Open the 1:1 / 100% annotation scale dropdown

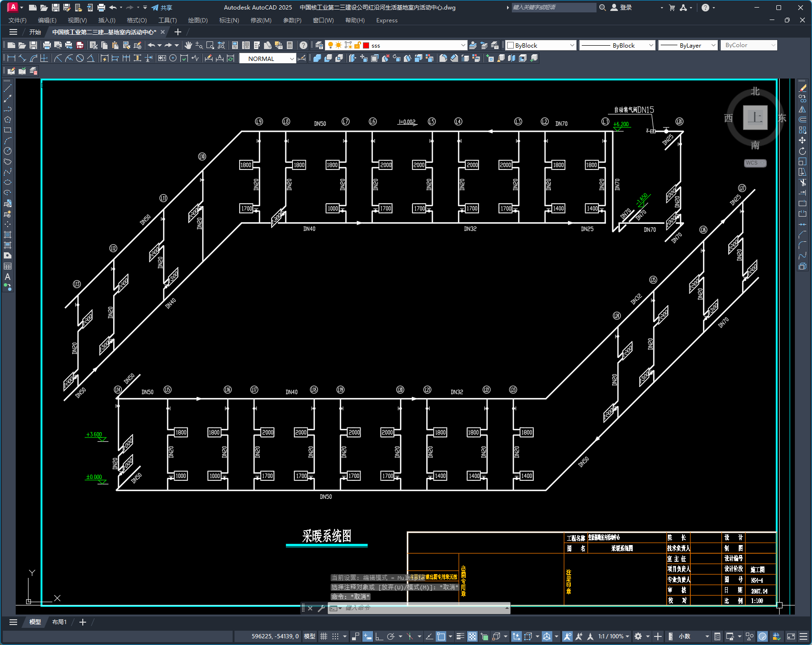pos(614,636)
